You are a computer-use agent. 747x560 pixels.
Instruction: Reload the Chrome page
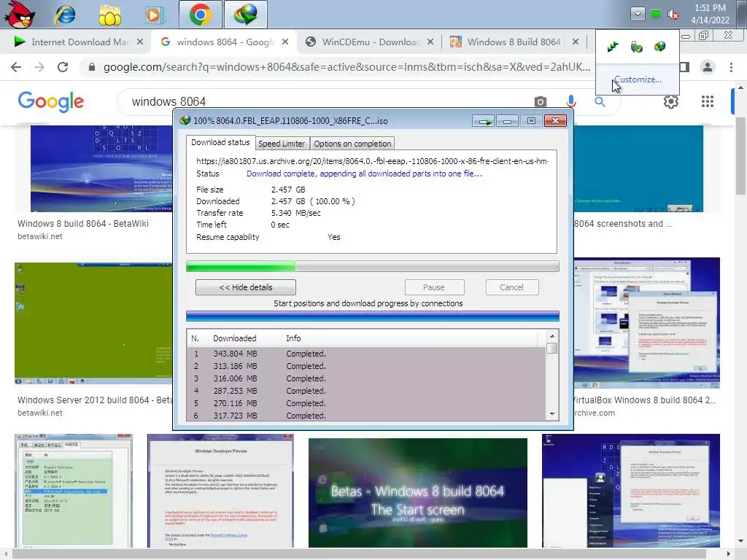(63, 67)
